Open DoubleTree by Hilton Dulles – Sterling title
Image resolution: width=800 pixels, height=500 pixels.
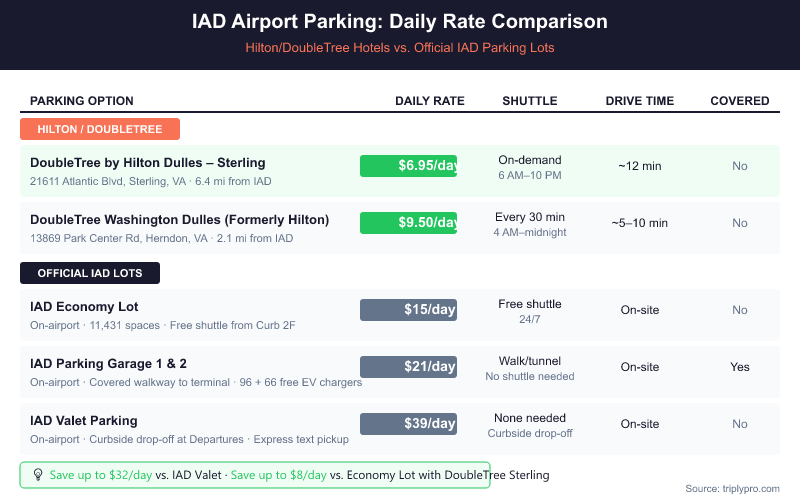tap(148, 163)
